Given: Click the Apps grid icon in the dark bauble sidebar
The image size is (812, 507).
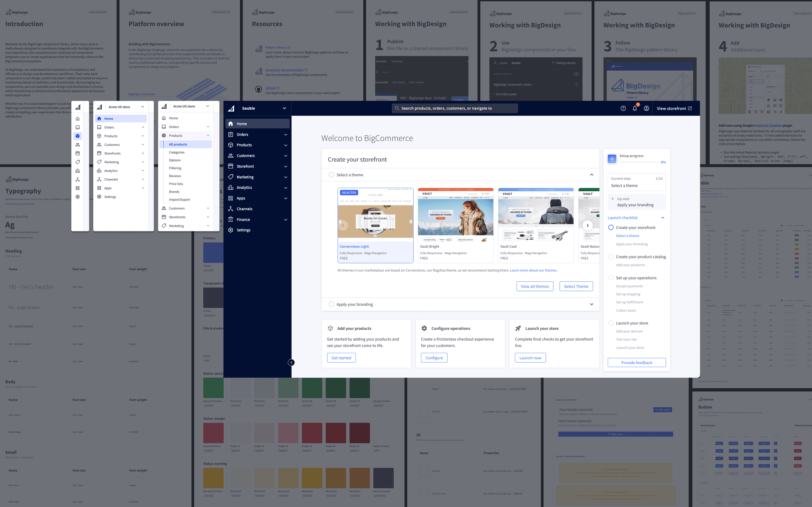Looking at the screenshot, I should (231, 198).
